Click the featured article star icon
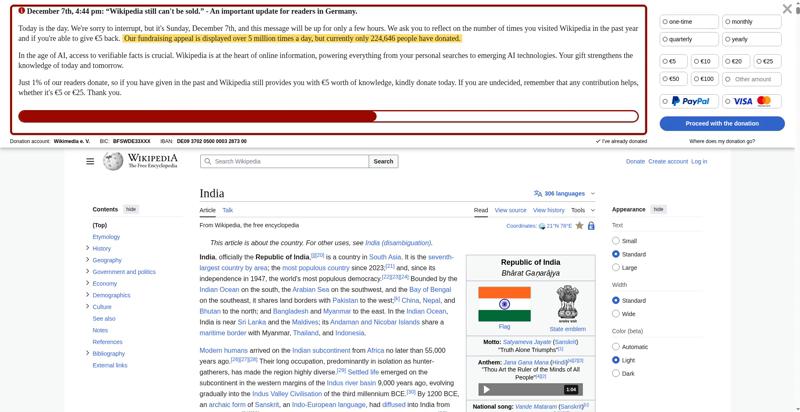The width and height of the screenshot is (800, 412). point(579,225)
